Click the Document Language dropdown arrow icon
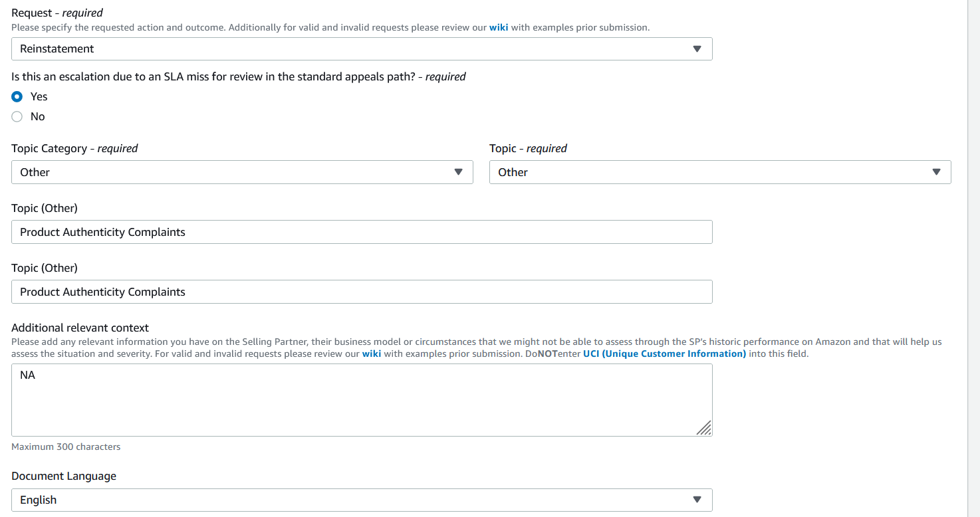This screenshot has width=980, height=517. [697, 500]
